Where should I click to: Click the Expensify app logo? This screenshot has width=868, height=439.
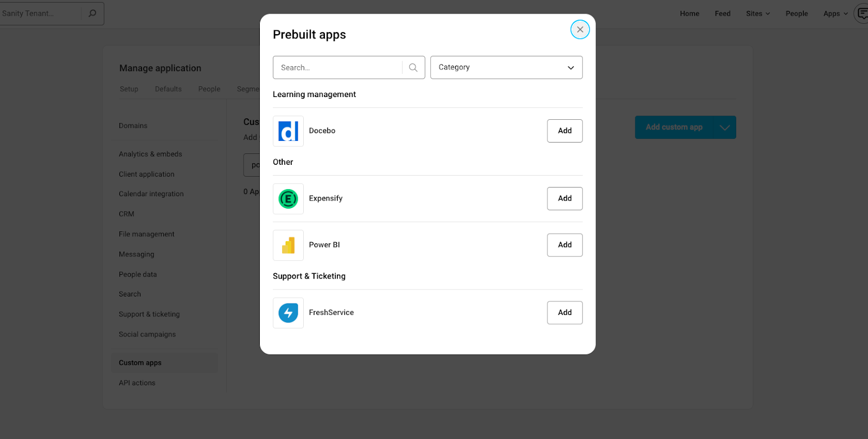coord(288,199)
